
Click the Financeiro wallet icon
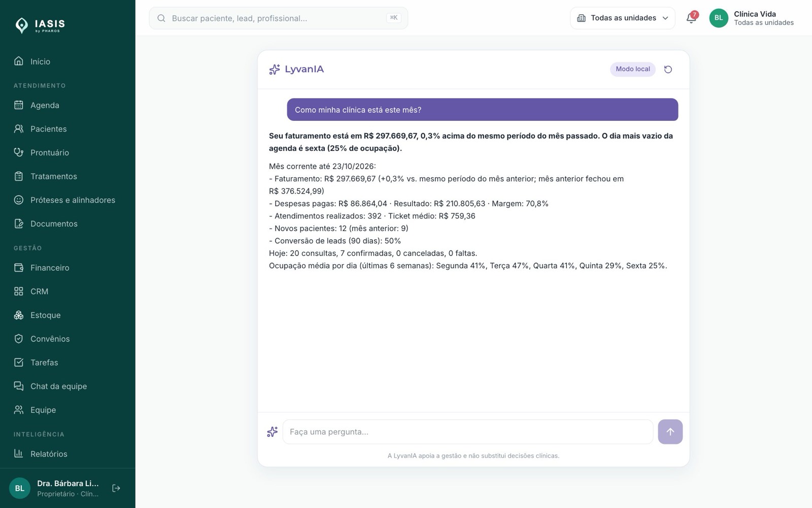pos(19,268)
